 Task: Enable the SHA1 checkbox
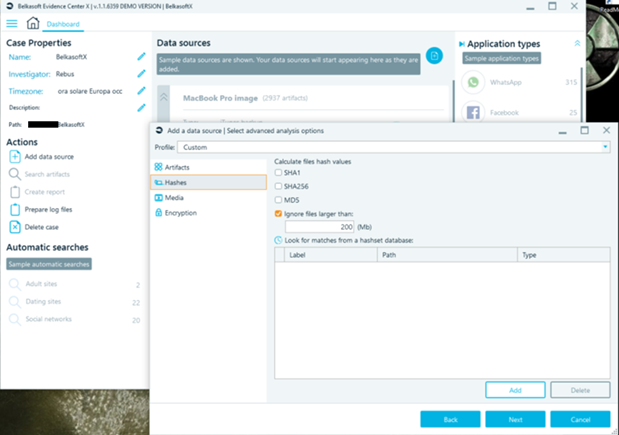pyautogui.click(x=278, y=172)
